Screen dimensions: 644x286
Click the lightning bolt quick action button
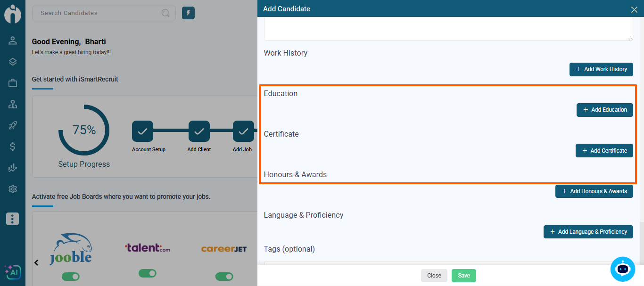(x=188, y=13)
